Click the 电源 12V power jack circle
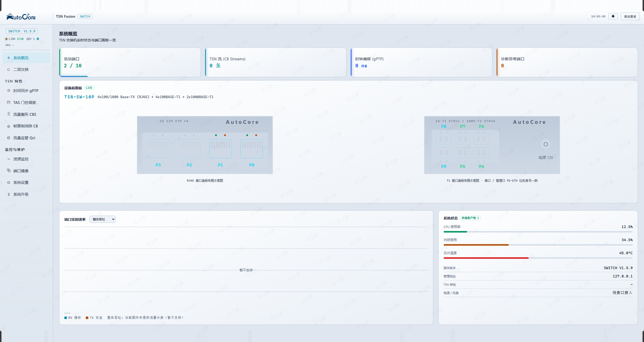The image size is (644, 342). click(546, 144)
